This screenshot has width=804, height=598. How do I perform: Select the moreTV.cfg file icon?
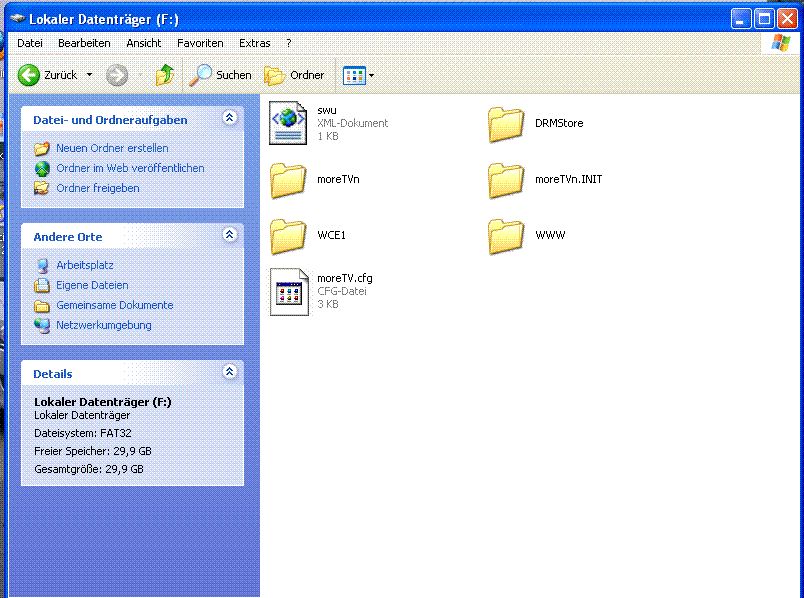tap(289, 291)
